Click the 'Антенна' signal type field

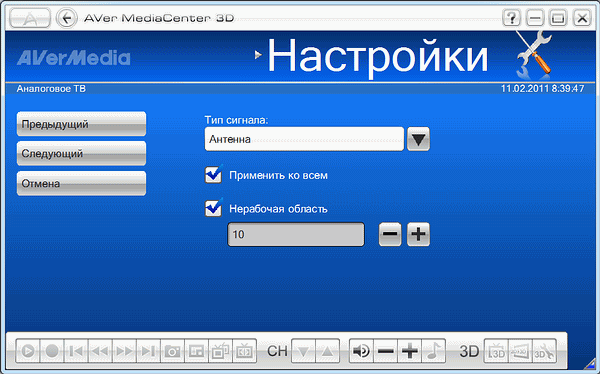(x=304, y=139)
